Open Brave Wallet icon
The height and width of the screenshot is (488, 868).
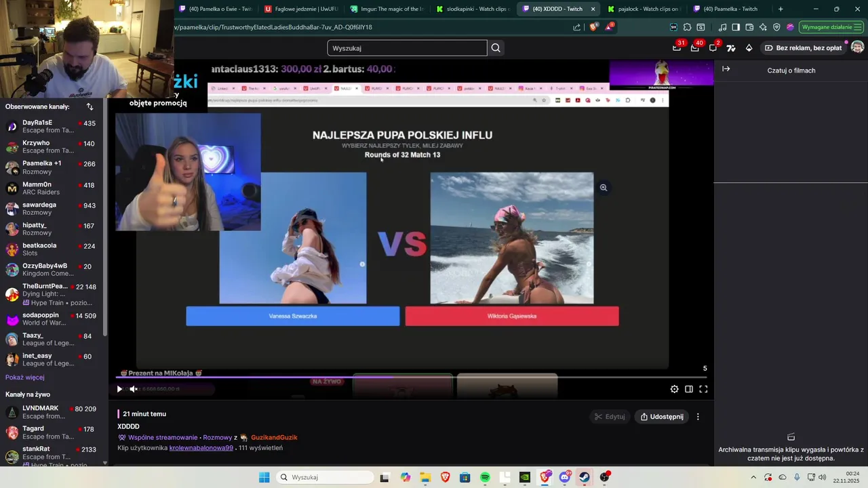pyautogui.click(x=749, y=27)
